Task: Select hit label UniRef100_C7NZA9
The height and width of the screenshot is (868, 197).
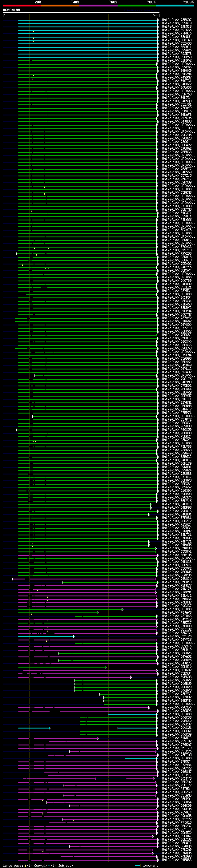Action: click(x=177, y=850)
